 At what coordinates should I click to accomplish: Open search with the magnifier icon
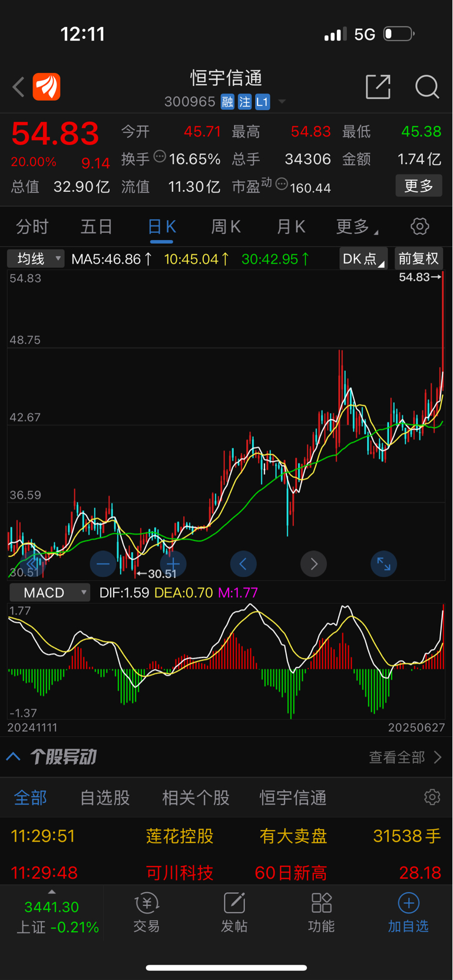(427, 87)
